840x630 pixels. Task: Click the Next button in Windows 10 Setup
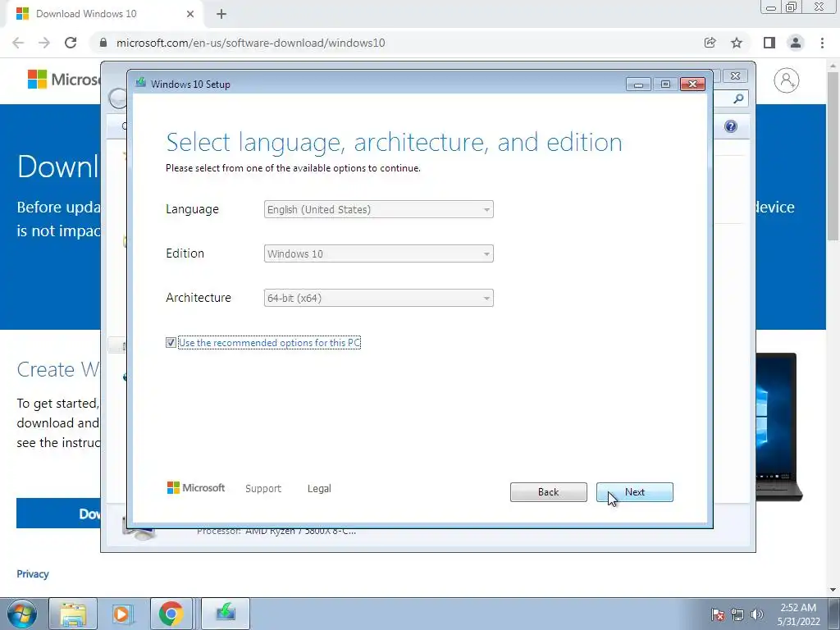tap(634, 492)
